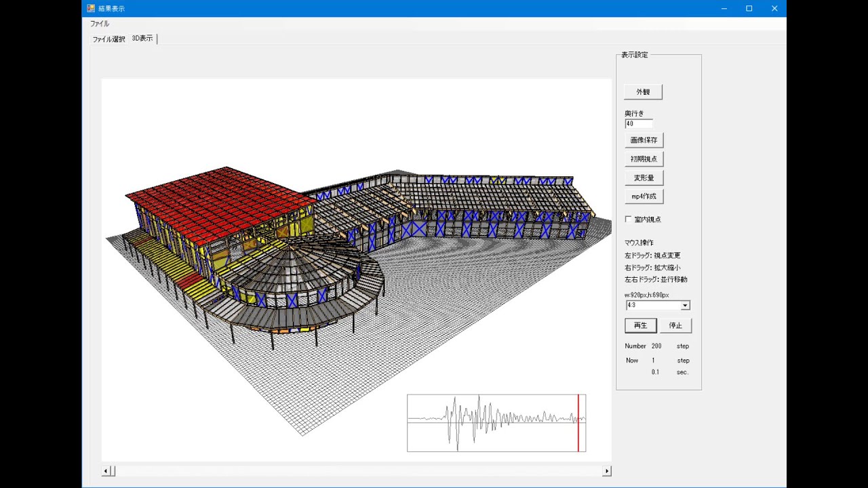Click the seismic waveform graph
The height and width of the screenshot is (488, 868).
496,423
